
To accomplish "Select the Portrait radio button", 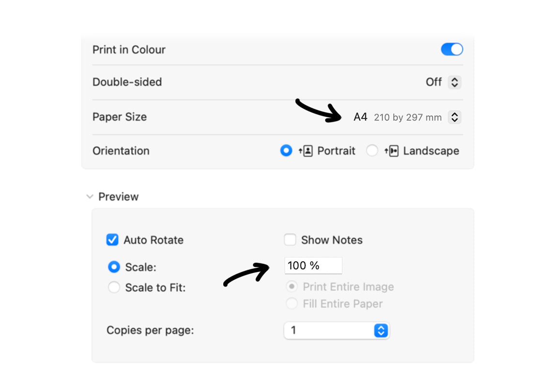I will [x=286, y=151].
